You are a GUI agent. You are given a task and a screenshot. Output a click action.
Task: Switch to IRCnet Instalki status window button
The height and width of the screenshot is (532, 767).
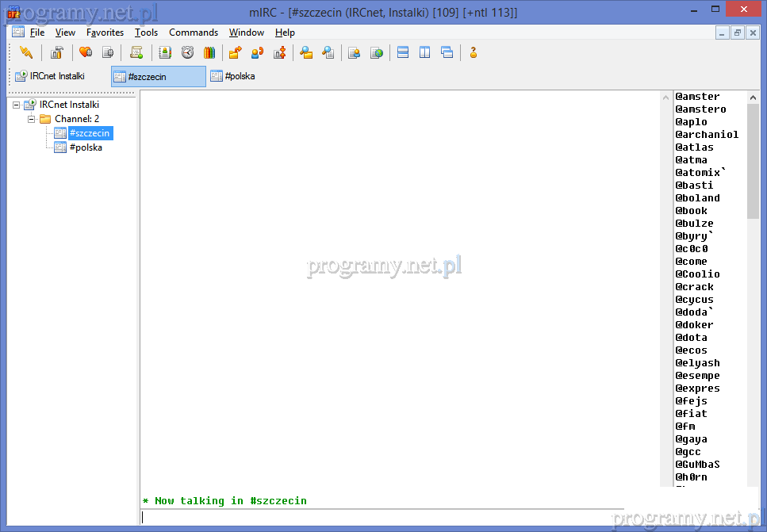click(50, 77)
